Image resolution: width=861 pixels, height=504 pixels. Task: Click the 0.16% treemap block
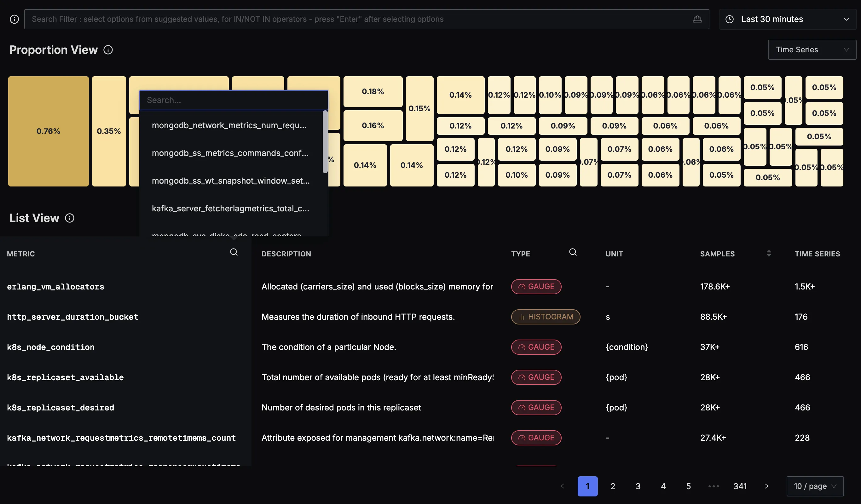click(x=373, y=125)
